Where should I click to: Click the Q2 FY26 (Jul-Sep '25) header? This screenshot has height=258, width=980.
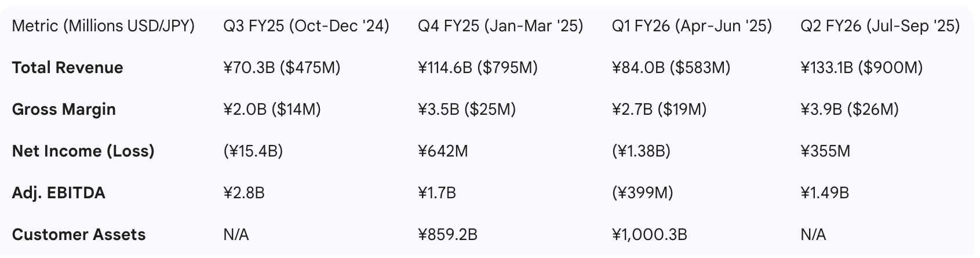880,26
